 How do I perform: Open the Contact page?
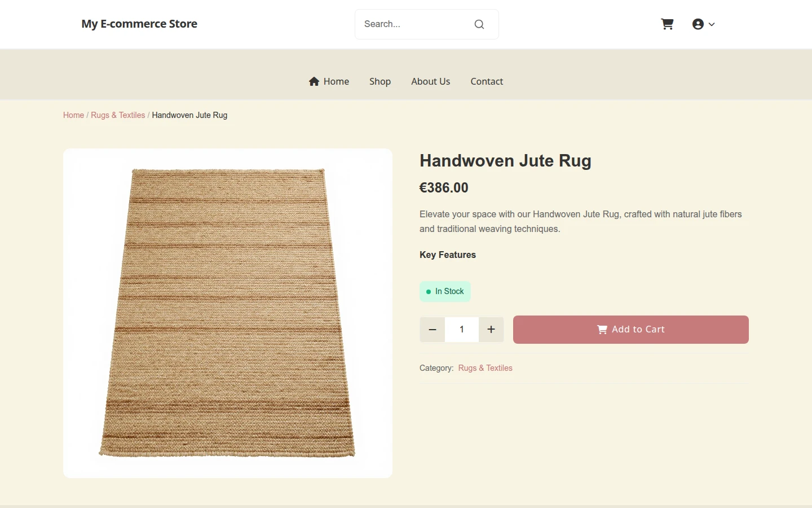pyautogui.click(x=487, y=81)
